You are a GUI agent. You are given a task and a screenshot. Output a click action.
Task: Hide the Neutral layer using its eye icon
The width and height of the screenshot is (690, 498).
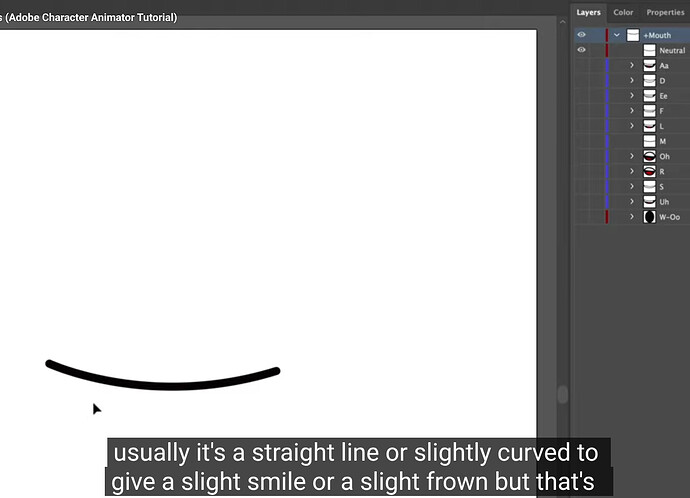[x=581, y=50]
